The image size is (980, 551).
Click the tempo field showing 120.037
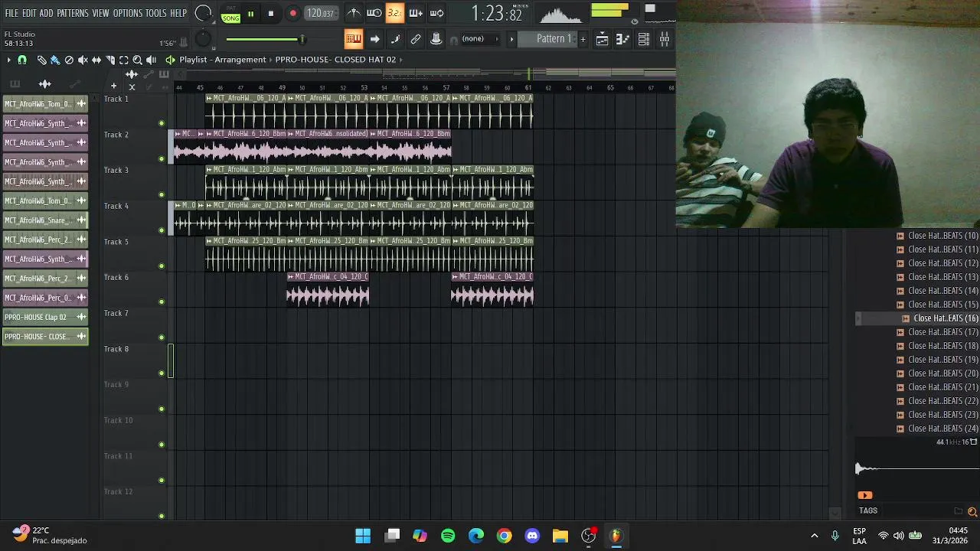pyautogui.click(x=321, y=13)
